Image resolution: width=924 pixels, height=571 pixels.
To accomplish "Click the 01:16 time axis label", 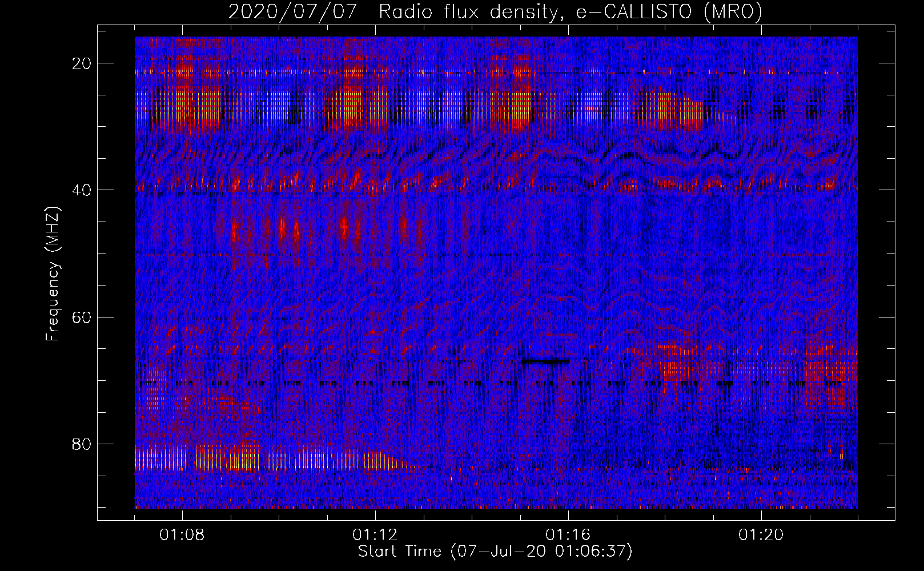I will pyautogui.click(x=568, y=535).
